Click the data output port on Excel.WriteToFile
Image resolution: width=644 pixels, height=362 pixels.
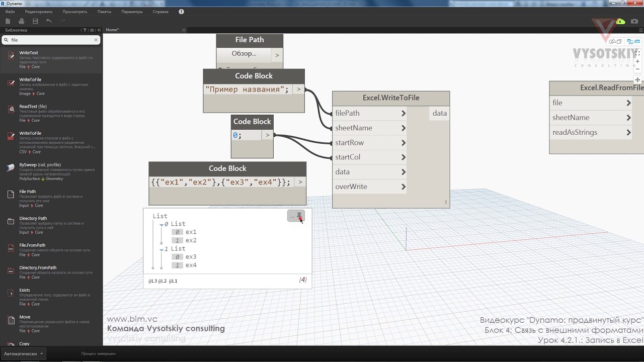tap(439, 113)
